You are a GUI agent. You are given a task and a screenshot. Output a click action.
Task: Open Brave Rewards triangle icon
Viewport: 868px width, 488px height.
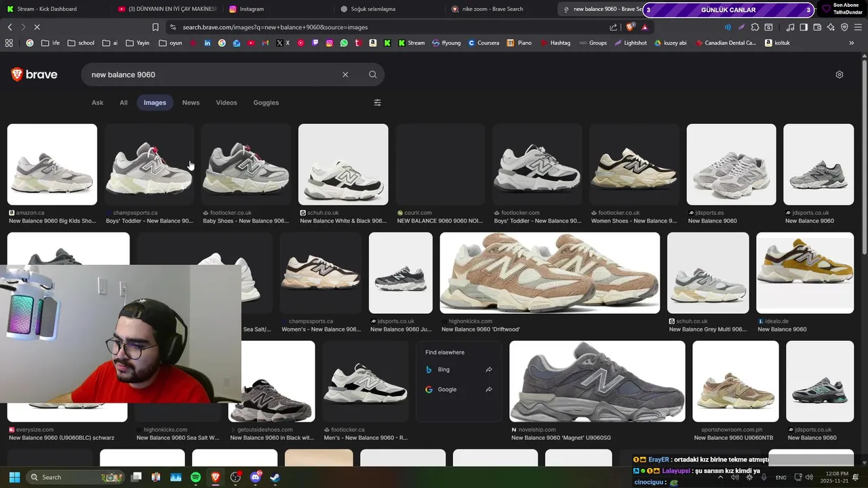coord(644,27)
